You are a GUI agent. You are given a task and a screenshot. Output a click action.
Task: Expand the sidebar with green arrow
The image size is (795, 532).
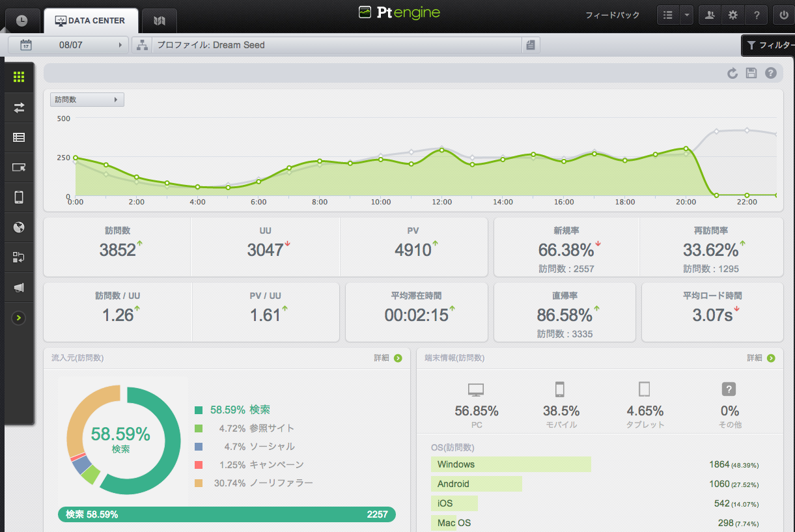(19, 318)
